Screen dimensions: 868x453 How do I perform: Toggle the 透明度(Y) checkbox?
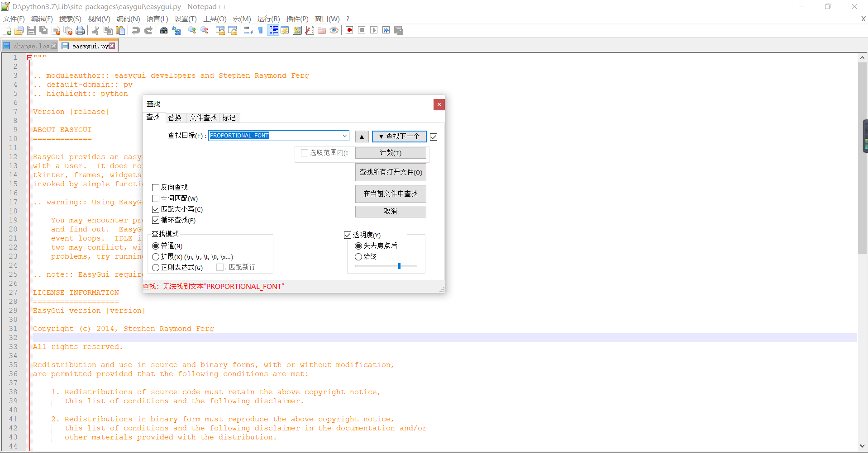(x=348, y=235)
